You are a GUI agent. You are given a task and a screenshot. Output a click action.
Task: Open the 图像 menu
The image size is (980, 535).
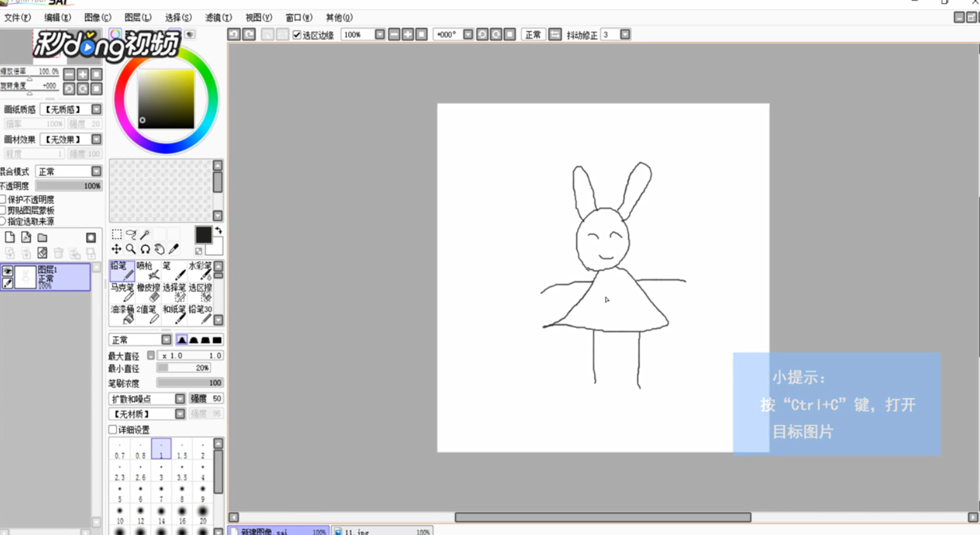click(x=97, y=18)
